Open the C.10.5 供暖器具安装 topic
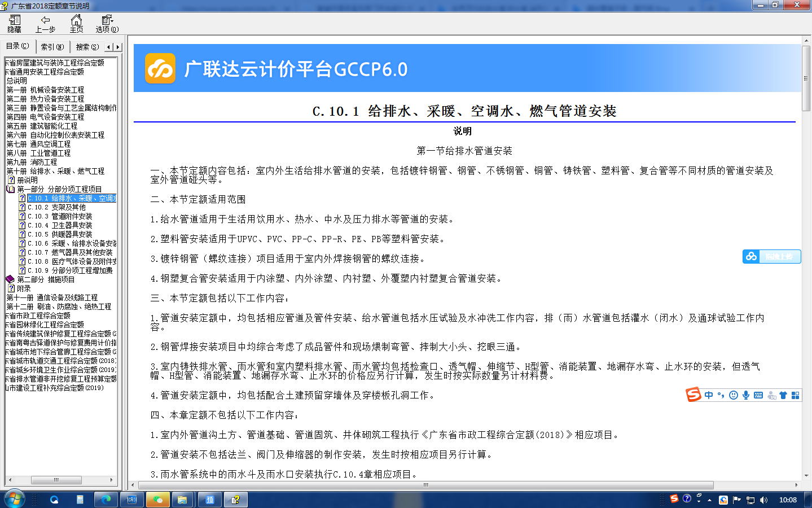 [x=60, y=234]
